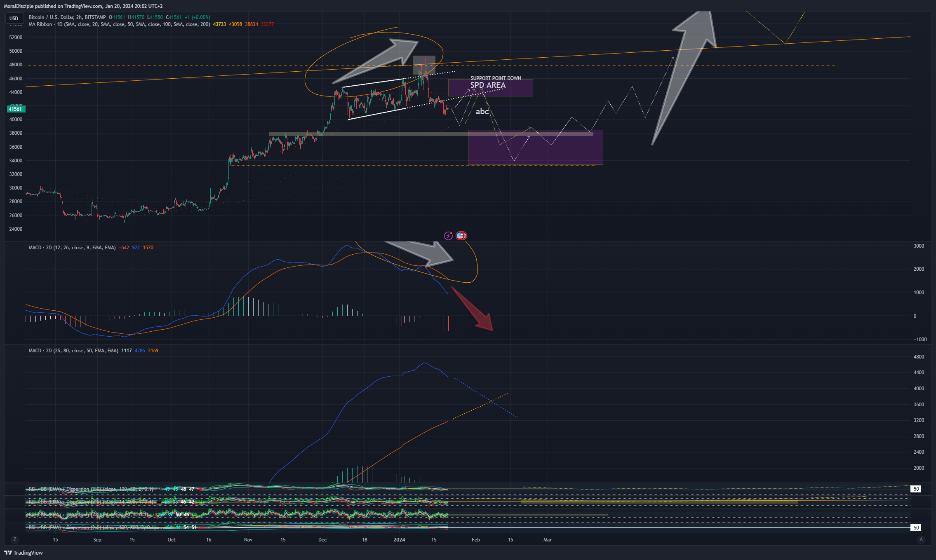The width and height of the screenshot is (936, 560).
Task: Click the 38000 price axis label
Action: coord(16,133)
